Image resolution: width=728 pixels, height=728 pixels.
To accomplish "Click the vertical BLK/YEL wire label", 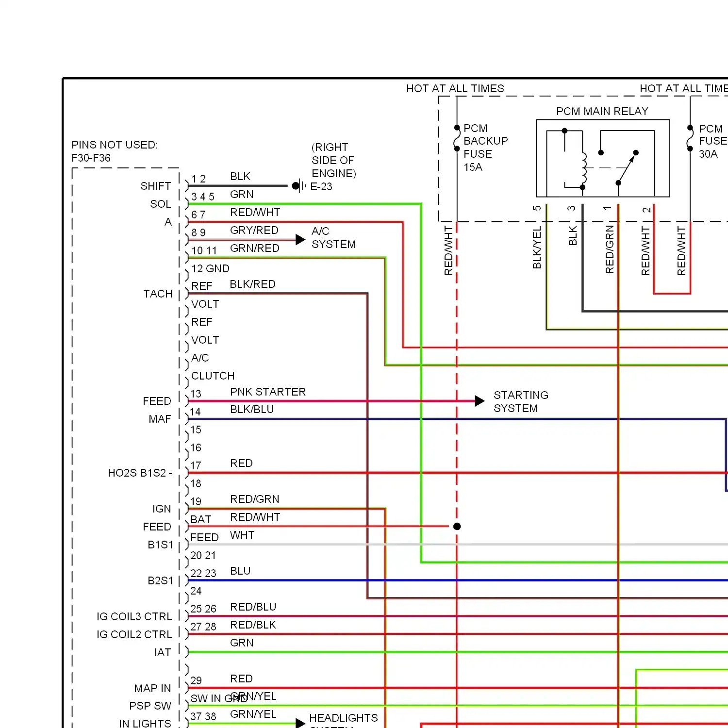I will (537, 248).
